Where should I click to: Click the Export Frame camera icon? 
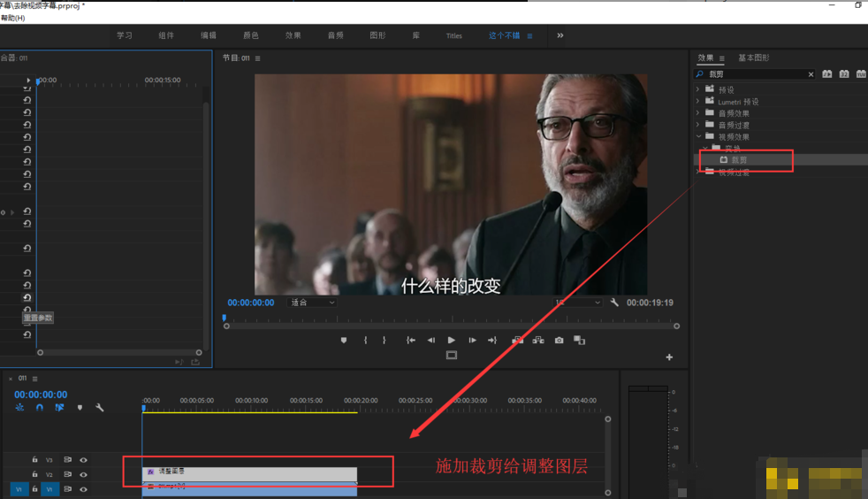tap(559, 340)
